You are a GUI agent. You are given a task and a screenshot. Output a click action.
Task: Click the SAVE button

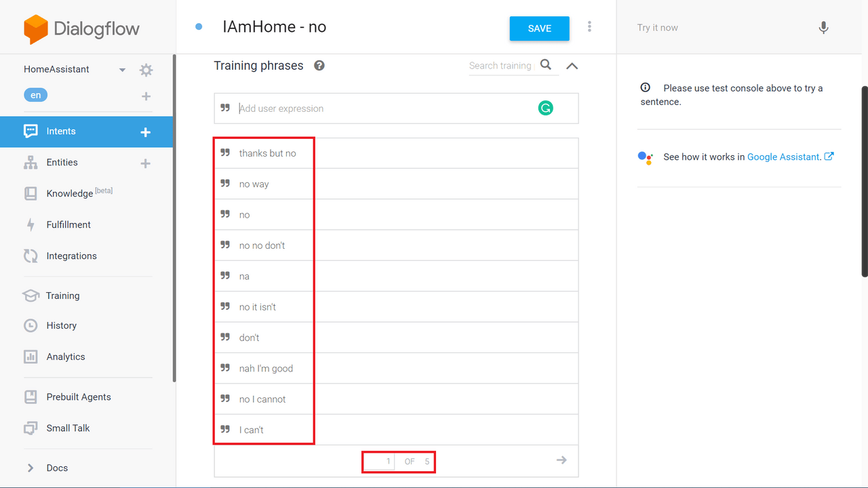pyautogui.click(x=539, y=28)
